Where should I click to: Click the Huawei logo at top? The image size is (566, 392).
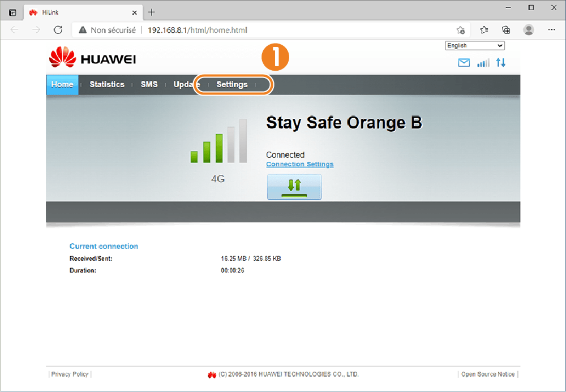pyautogui.click(x=92, y=57)
